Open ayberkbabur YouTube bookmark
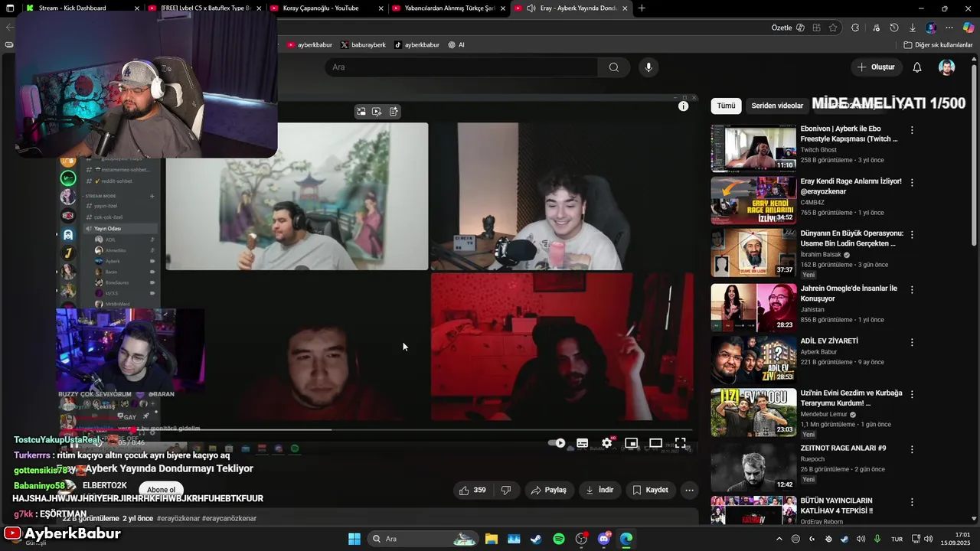This screenshot has height=551, width=980. tap(310, 45)
